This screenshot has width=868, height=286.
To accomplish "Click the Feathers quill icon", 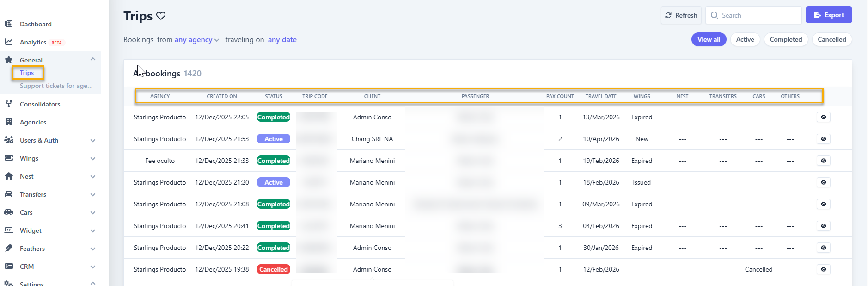I will (x=9, y=249).
